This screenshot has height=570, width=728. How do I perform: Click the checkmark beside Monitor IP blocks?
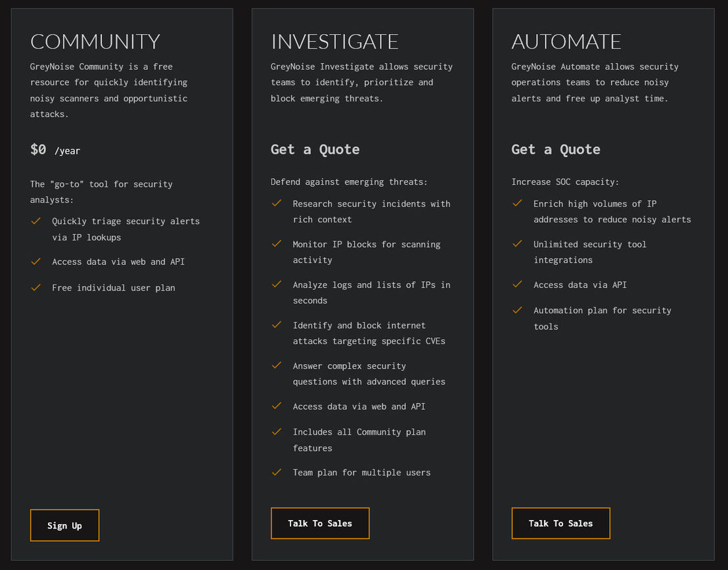click(277, 243)
